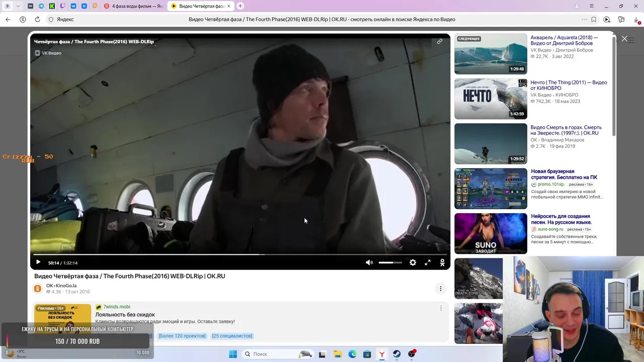The image size is (644, 362).
Task: Open Акварель / Aquarela video thumbnail
Action: (491, 54)
